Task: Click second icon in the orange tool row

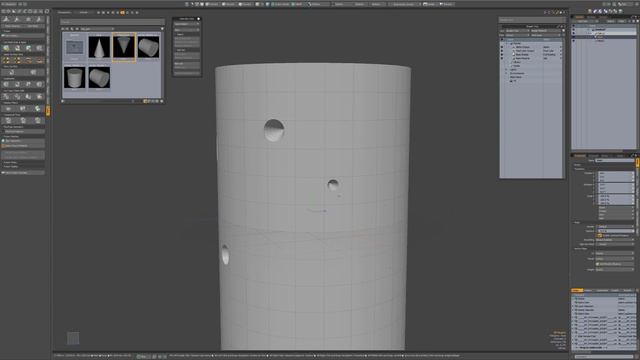Action: (x=18, y=60)
